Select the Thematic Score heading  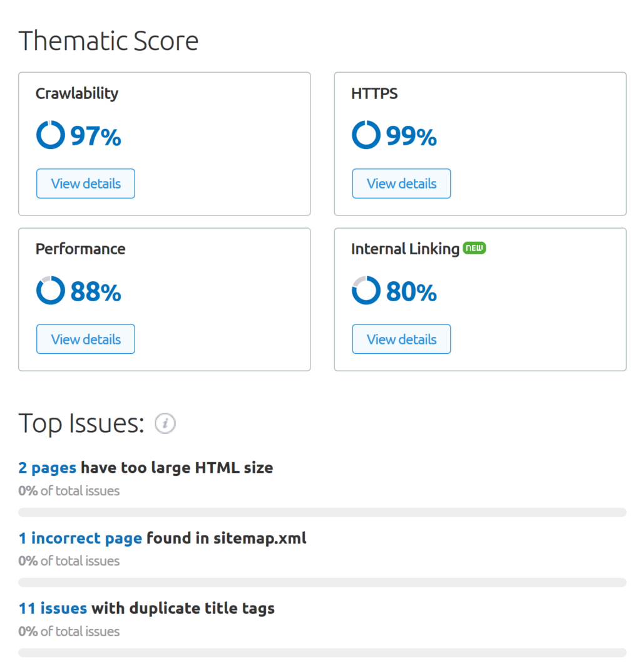(x=108, y=40)
